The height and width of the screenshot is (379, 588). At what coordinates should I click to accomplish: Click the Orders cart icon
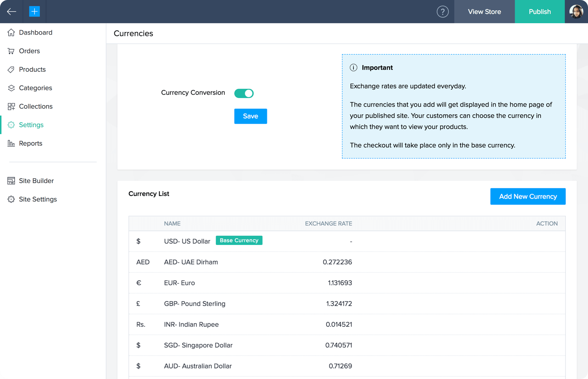pos(11,51)
